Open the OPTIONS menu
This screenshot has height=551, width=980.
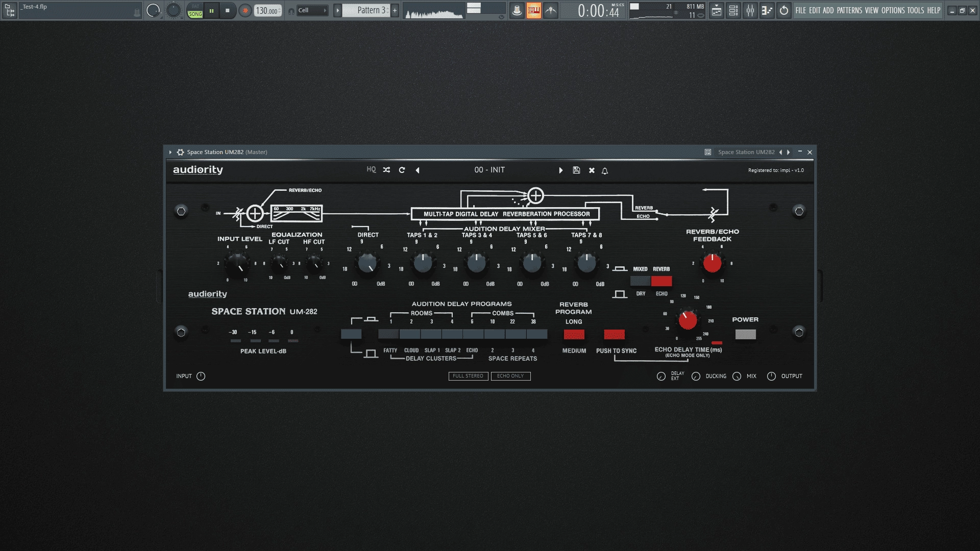(893, 10)
